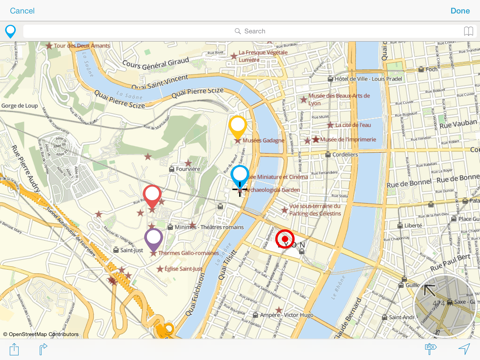Tap the Ampère - Victor Hugo station marker
The width and height of the screenshot is (480, 360).
tap(255, 315)
